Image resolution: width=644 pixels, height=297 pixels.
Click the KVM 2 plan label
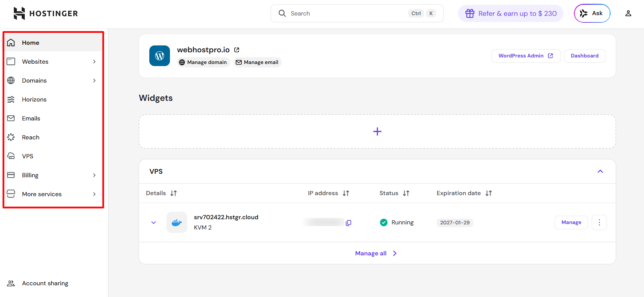[x=203, y=227]
